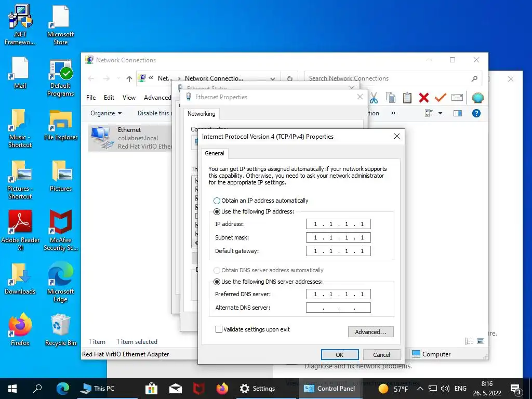The width and height of the screenshot is (532, 399).
Task: Open the Advanced menu
Action: (157, 98)
